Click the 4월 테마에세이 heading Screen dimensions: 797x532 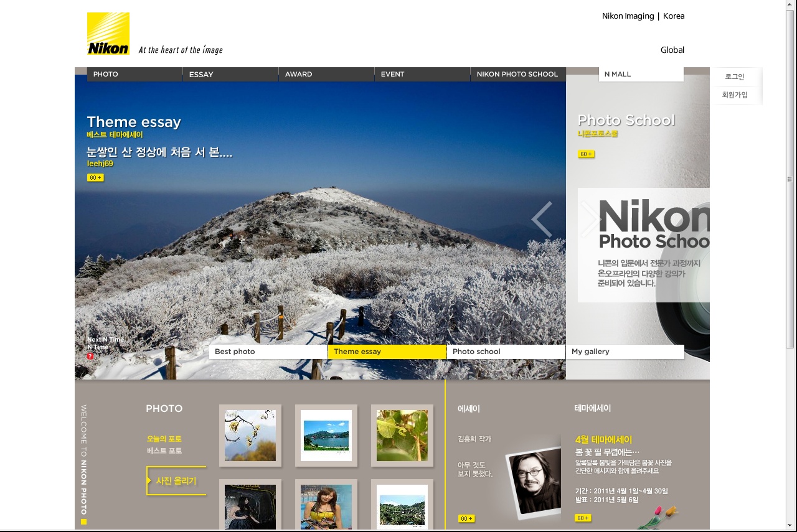(x=603, y=439)
